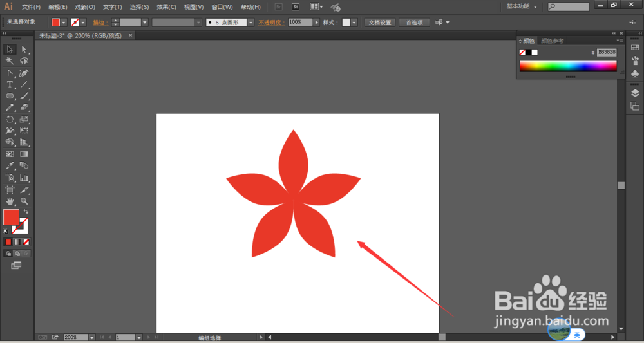Open the artboard number dropdown in status bar

(139, 337)
